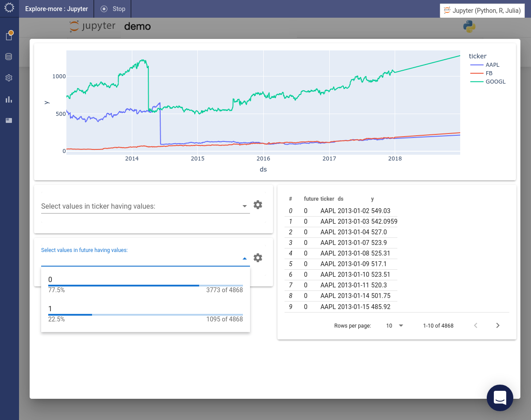Click the 'ticker' column header
531x420 pixels.
327,199
